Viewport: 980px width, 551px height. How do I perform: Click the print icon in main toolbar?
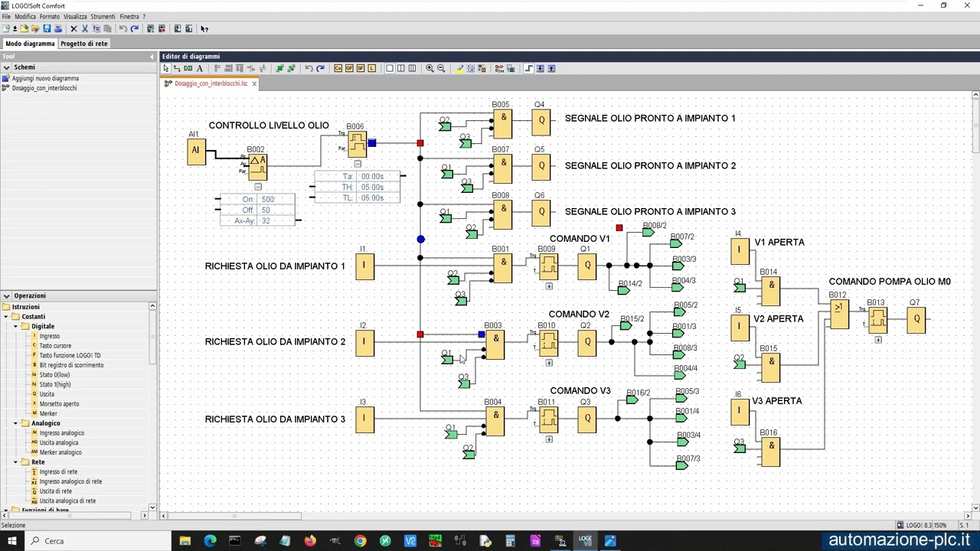tap(57, 28)
